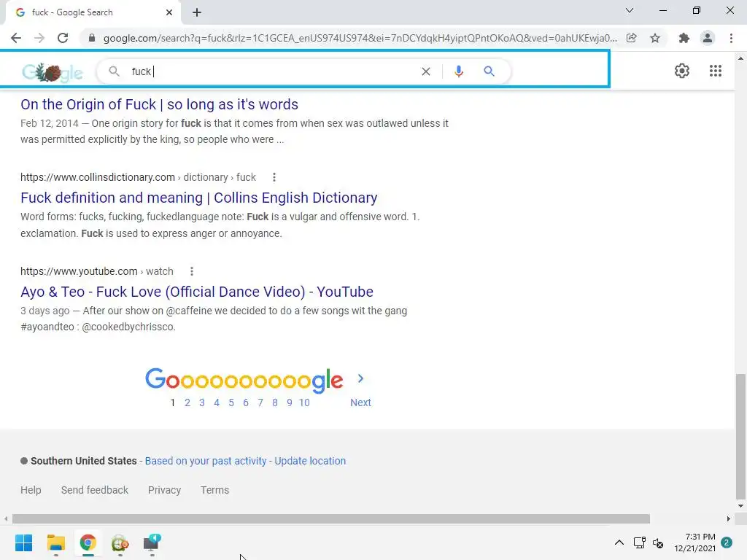Viewport: 747px width, 560px height.
Task: Click the scroll up arrow
Action: 741,58
